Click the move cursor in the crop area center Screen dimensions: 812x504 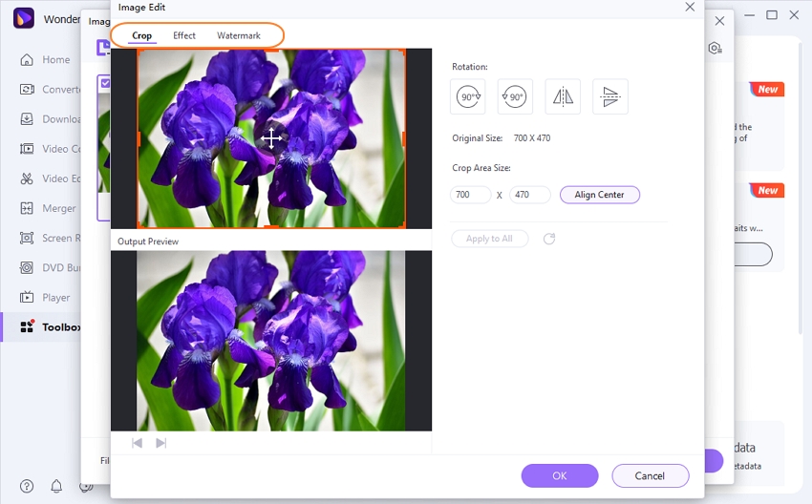(x=271, y=138)
